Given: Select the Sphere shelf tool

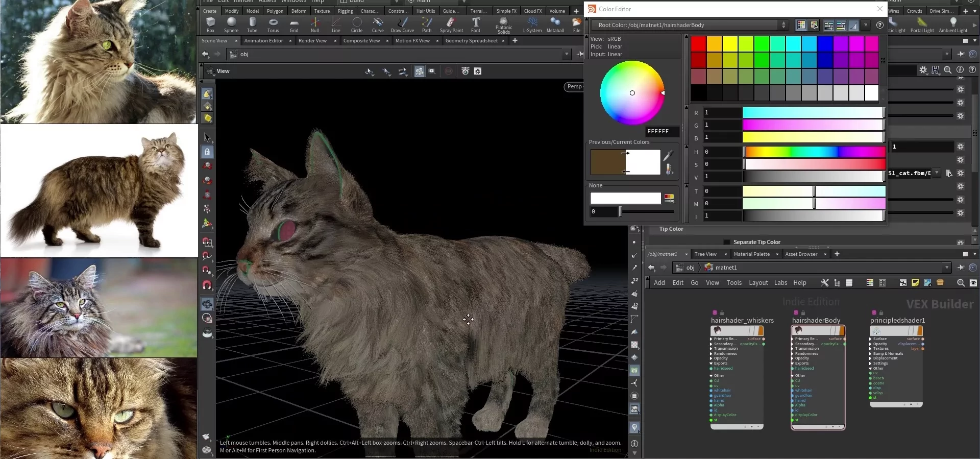Looking at the screenshot, I should 231,25.
